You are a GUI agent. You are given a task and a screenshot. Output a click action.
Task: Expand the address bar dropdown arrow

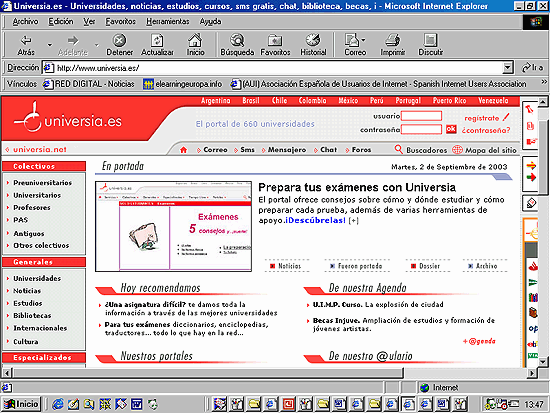tap(508, 67)
